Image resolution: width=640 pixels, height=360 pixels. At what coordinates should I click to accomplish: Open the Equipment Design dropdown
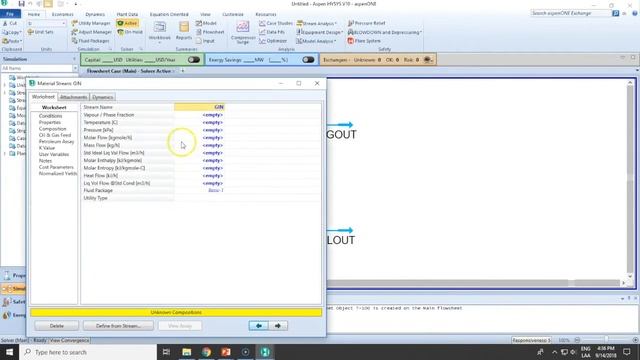click(x=319, y=32)
